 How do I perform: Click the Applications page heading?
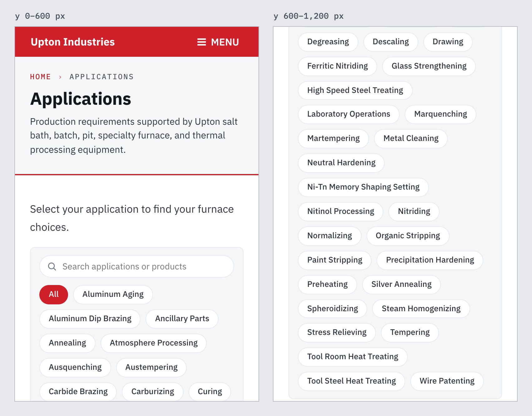pyautogui.click(x=81, y=99)
